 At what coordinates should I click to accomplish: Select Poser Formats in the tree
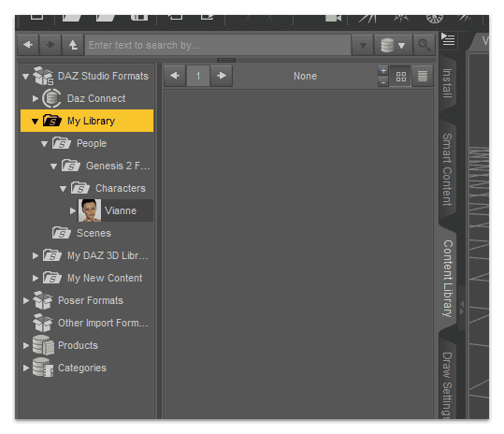pyautogui.click(x=91, y=301)
